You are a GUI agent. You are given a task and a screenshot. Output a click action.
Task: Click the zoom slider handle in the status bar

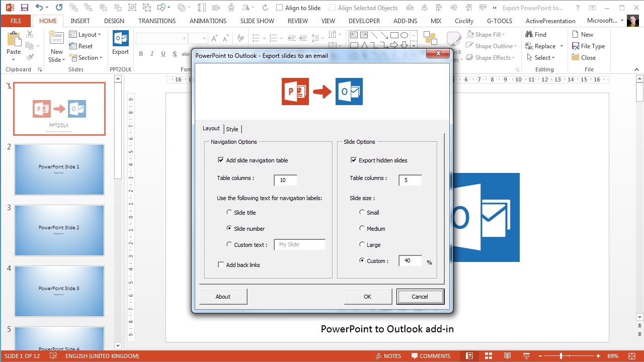561,356
